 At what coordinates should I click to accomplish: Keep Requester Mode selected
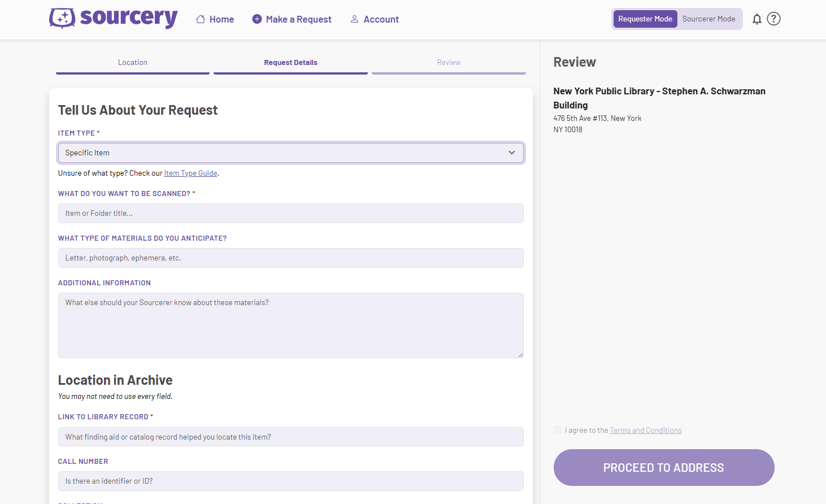click(x=645, y=19)
